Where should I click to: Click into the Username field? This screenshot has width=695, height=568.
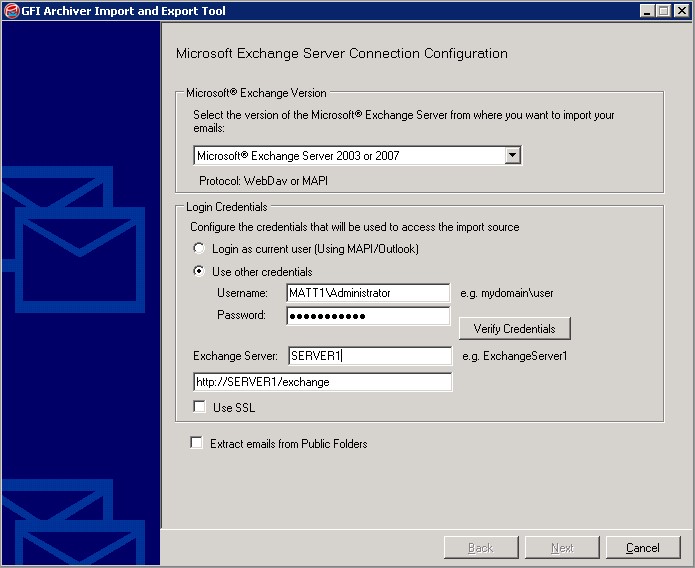(368, 293)
